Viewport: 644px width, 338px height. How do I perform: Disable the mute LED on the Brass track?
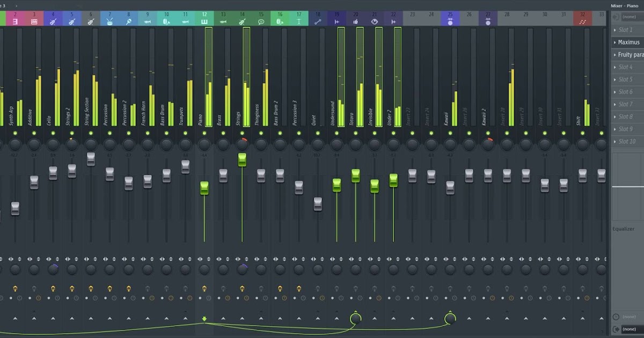pos(223,133)
